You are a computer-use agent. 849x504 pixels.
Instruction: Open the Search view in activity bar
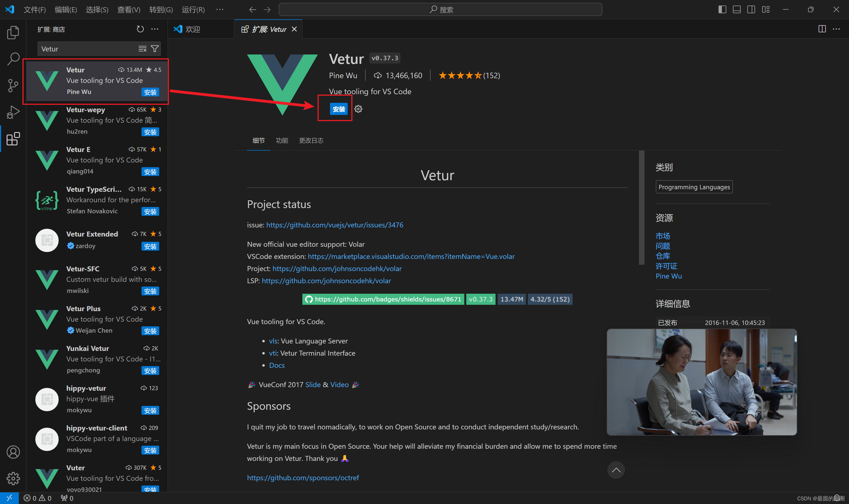13,59
